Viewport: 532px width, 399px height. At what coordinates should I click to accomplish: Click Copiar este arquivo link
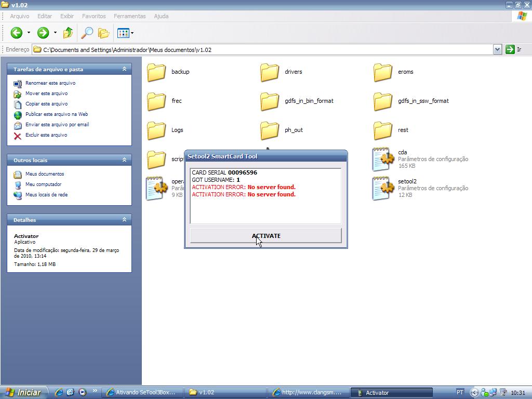tap(46, 104)
